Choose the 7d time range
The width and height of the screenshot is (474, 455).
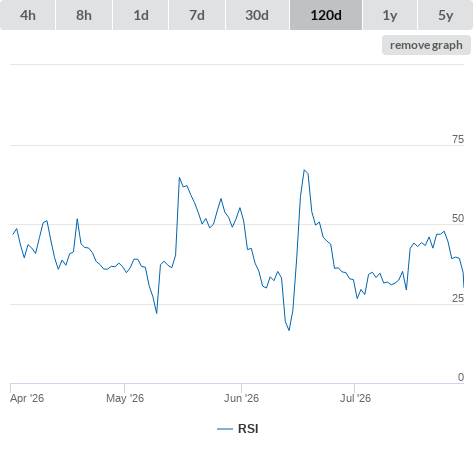tap(197, 15)
